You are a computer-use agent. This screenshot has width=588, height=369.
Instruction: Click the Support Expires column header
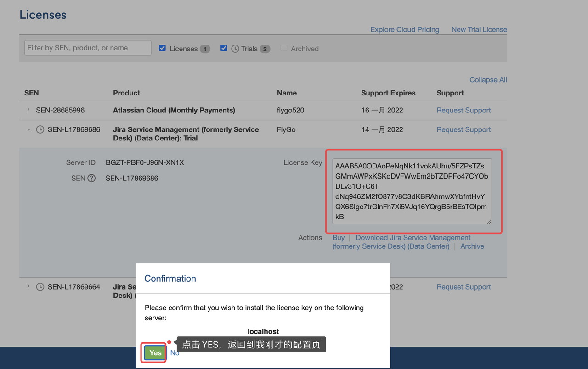[x=388, y=93]
